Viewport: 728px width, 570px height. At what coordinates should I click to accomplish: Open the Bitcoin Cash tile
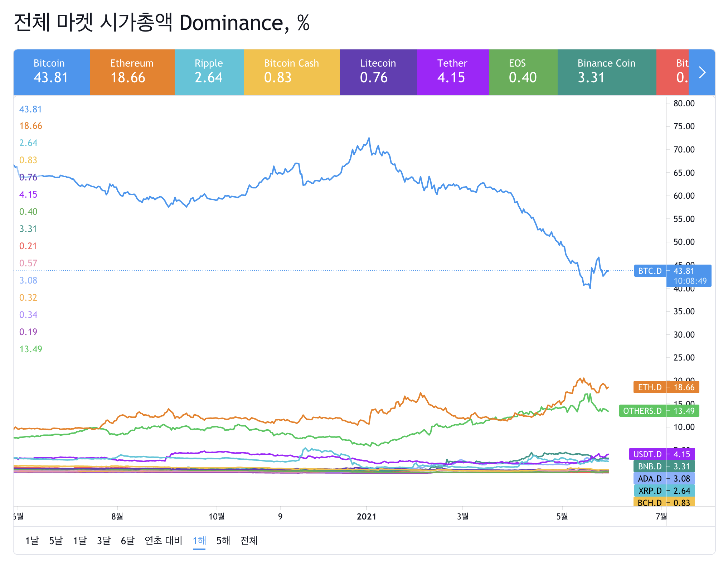[x=291, y=72]
